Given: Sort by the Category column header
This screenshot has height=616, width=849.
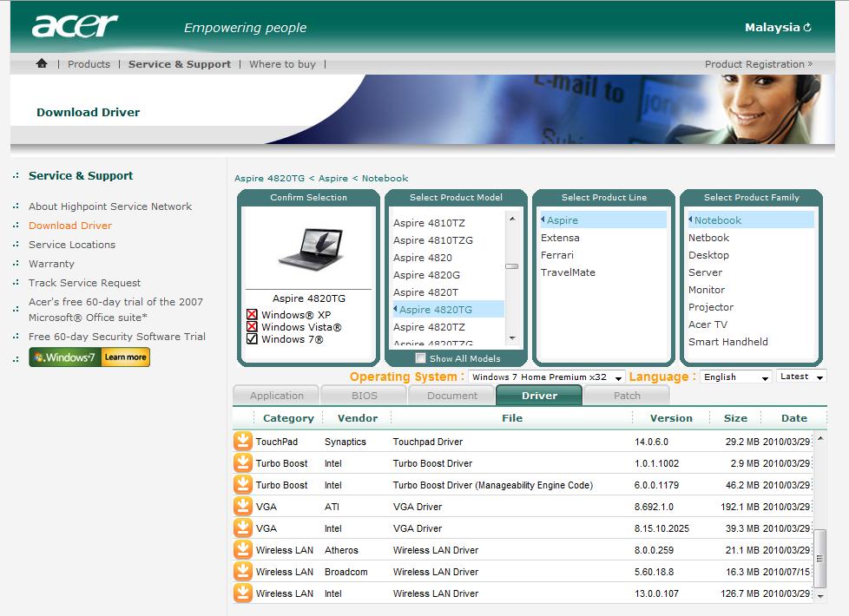Looking at the screenshot, I should tap(288, 418).
